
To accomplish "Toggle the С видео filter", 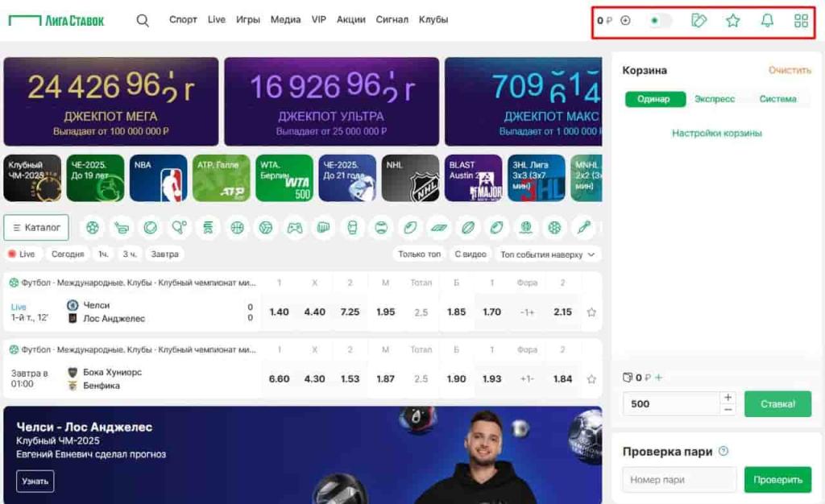I will pos(471,254).
